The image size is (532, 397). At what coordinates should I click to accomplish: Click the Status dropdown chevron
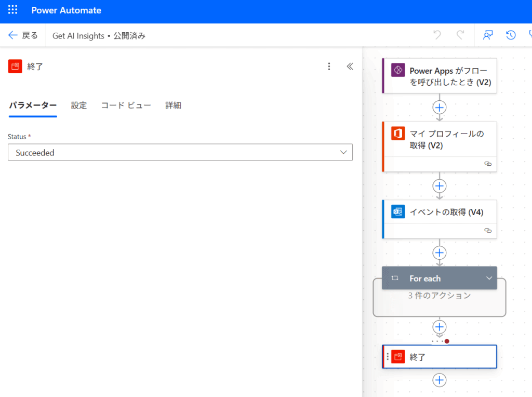[343, 152]
